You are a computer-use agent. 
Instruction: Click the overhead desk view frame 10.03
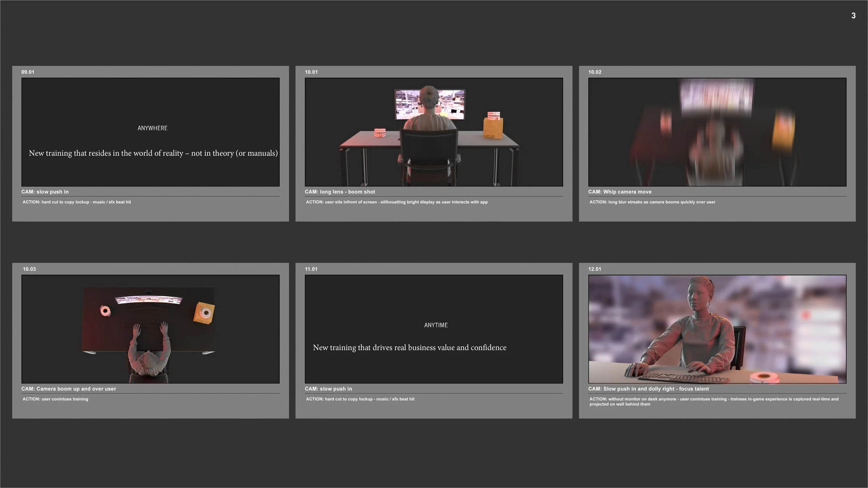pyautogui.click(x=150, y=329)
